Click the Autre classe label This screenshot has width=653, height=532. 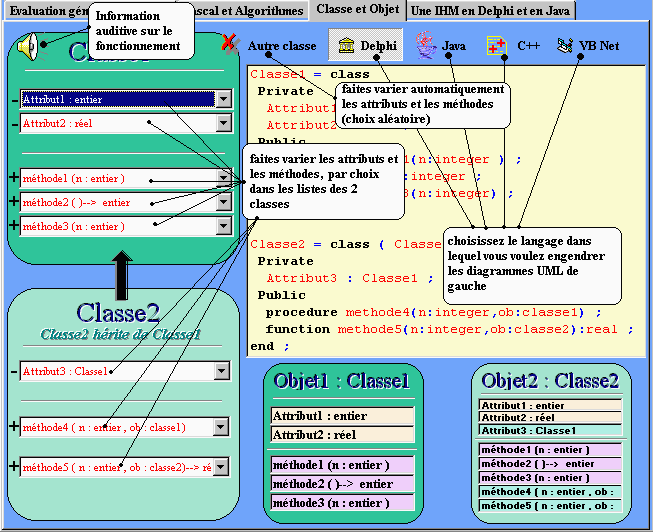click(x=282, y=47)
